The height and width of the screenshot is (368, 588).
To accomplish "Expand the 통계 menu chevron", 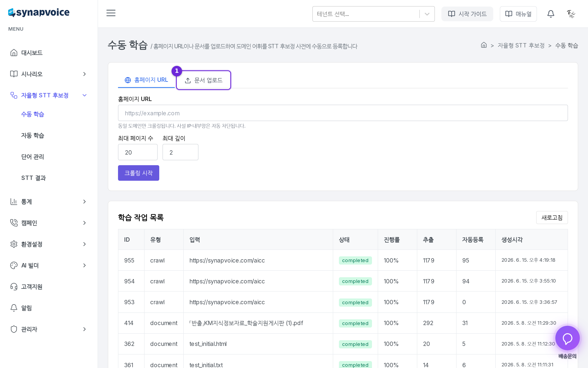I will 84,202.
